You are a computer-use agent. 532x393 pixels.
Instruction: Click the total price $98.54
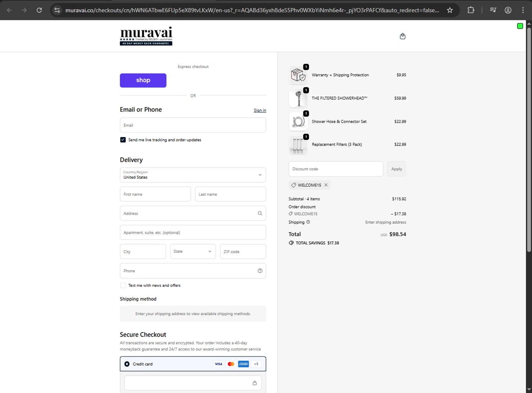[398, 234]
